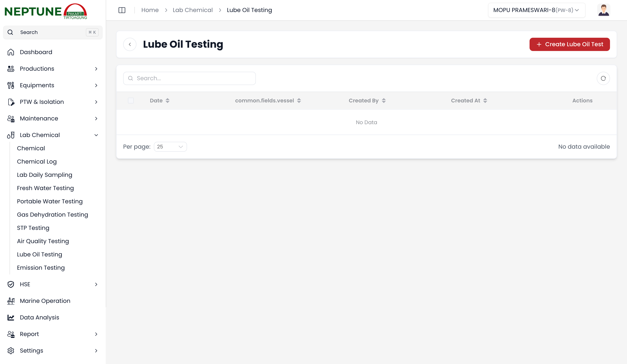The height and width of the screenshot is (364, 627).
Task: Open the Per page dropdown
Action: coord(170,147)
